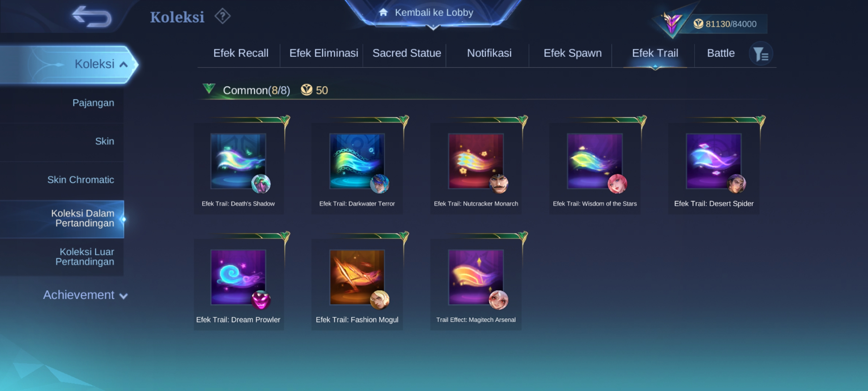Return via Kembali ke Lobby button
868x391 pixels.
pyautogui.click(x=433, y=13)
